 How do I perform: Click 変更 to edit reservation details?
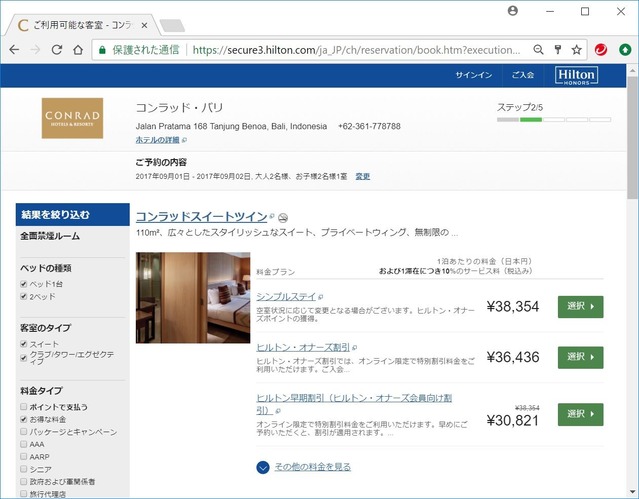coord(363,177)
